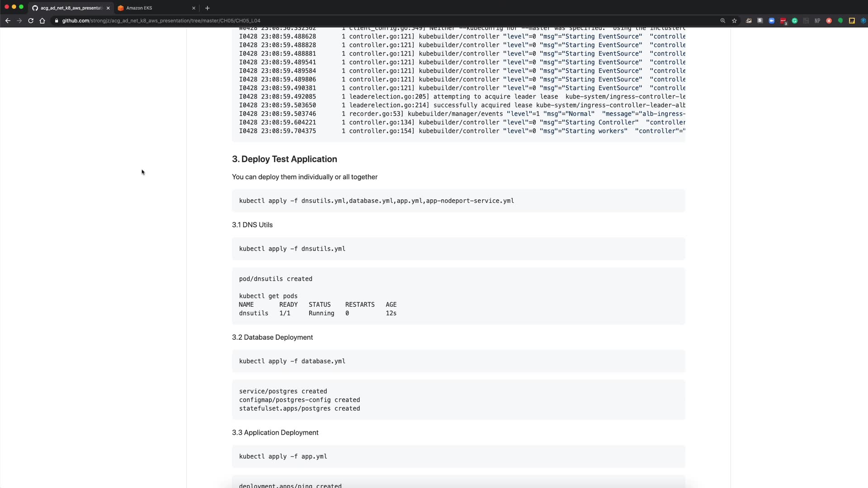Open a new browser tab
The image size is (868, 488).
207,8
